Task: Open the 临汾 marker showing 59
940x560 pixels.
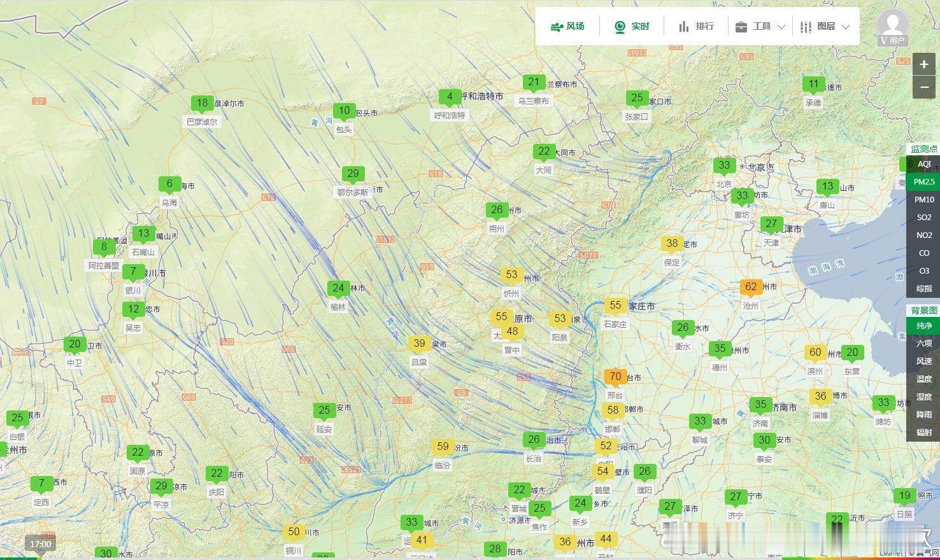Action: [x=443, y=447]
